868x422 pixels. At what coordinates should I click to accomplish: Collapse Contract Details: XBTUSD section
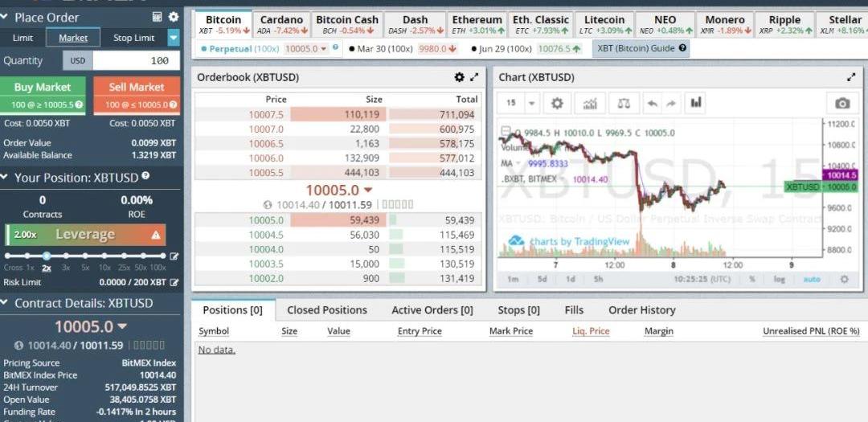tap(5, 303)
